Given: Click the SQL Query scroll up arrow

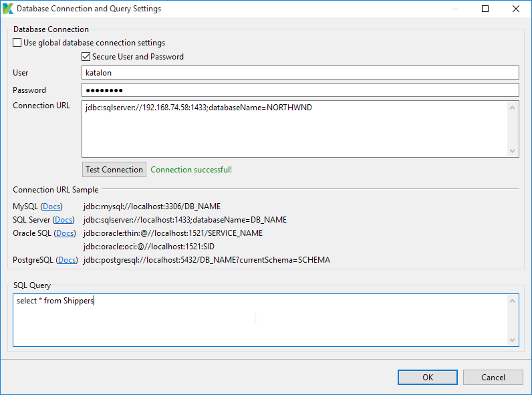Looking at the screenshot, I should click(513, 301).
